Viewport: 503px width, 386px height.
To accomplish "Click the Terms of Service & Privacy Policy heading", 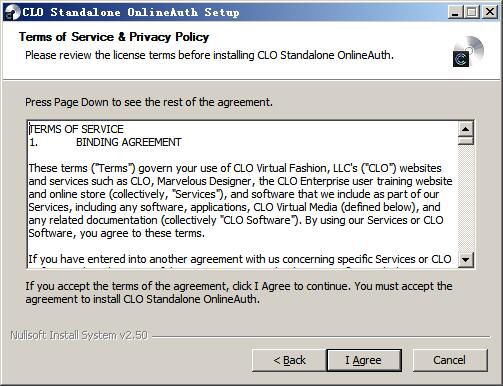I will coord(114,37).
